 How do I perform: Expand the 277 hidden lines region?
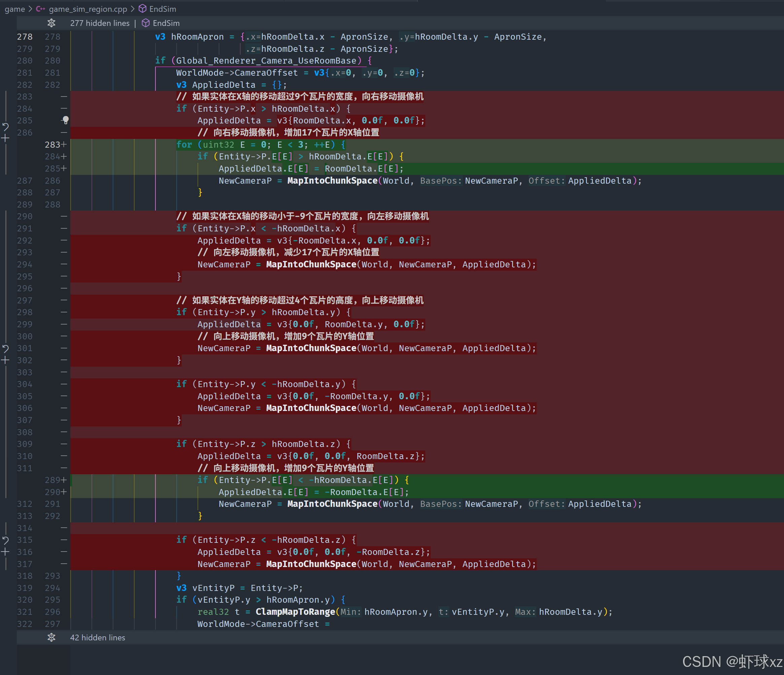point(100,23)
